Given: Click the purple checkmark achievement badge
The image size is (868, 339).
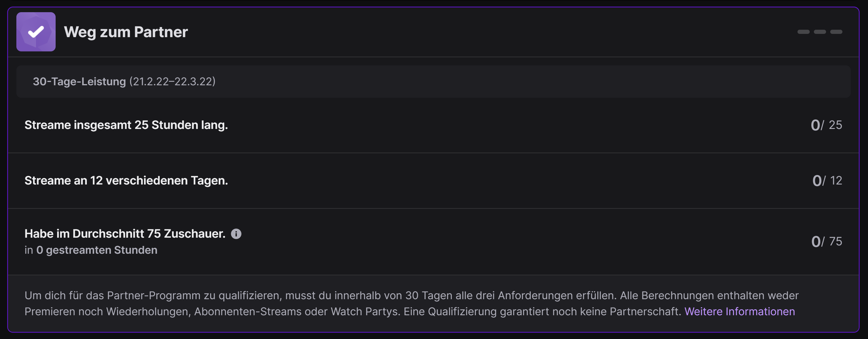Looking at the screenshot, I should tap(36, 32).
